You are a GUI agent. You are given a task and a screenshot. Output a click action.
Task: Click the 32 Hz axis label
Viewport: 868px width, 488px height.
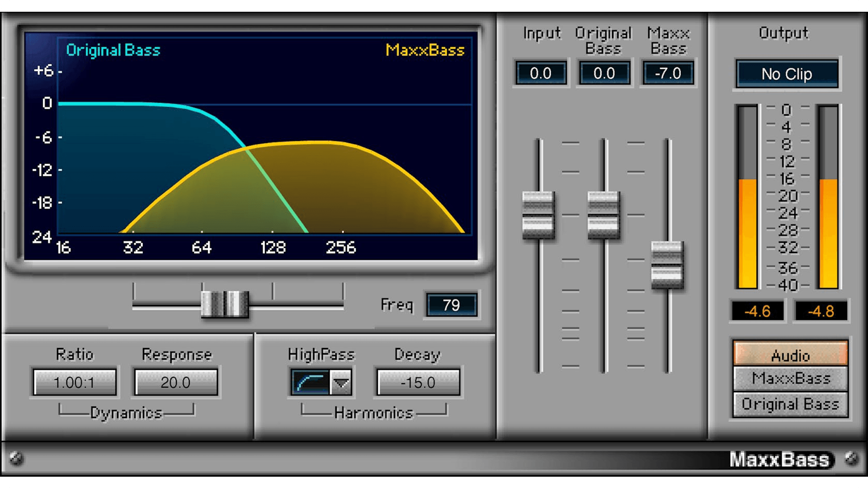point(133,248)
